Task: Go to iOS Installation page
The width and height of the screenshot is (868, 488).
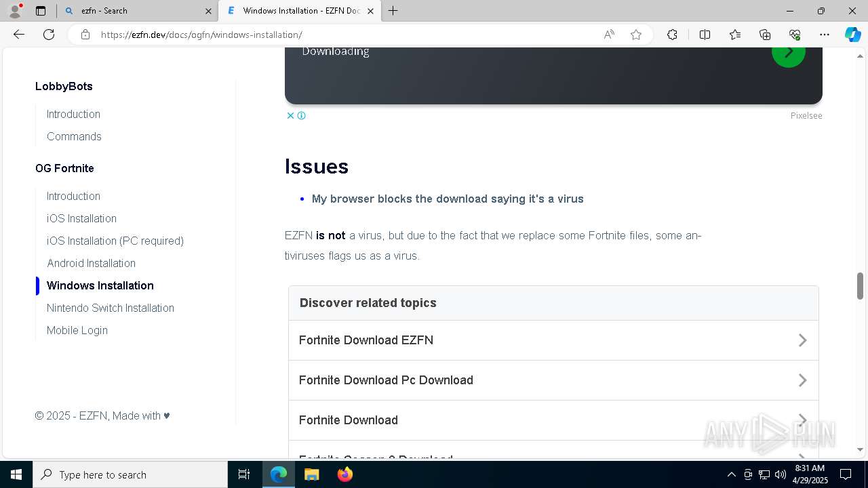Action: 81,218
